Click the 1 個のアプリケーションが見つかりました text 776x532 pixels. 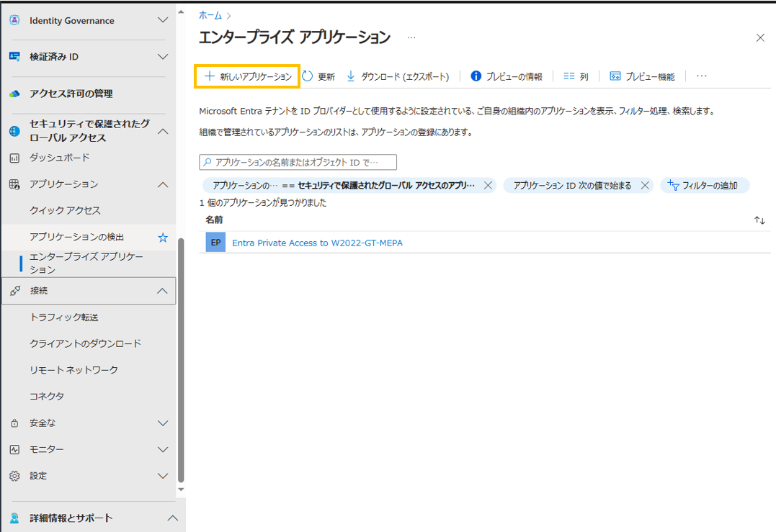(x=263, y=203)
